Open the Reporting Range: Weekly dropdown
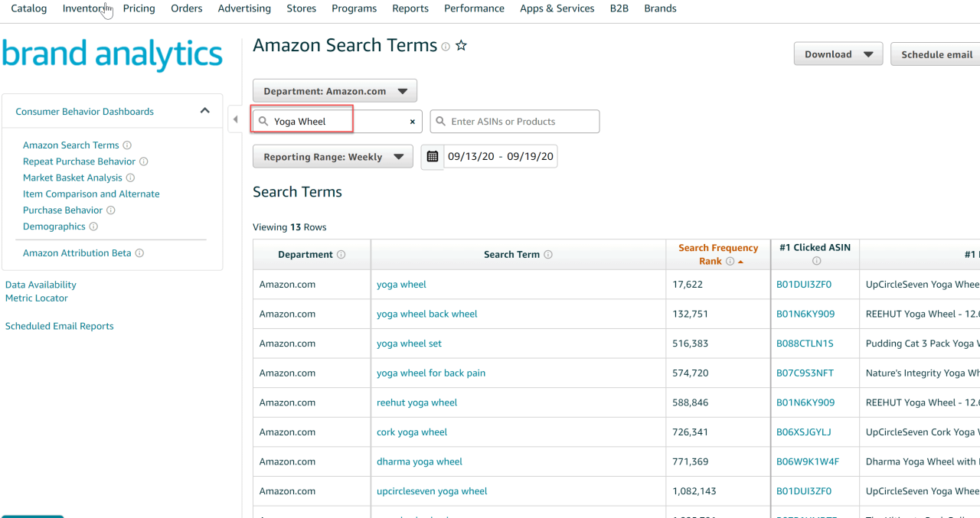The image size is (980, 518). pos(332,156)
